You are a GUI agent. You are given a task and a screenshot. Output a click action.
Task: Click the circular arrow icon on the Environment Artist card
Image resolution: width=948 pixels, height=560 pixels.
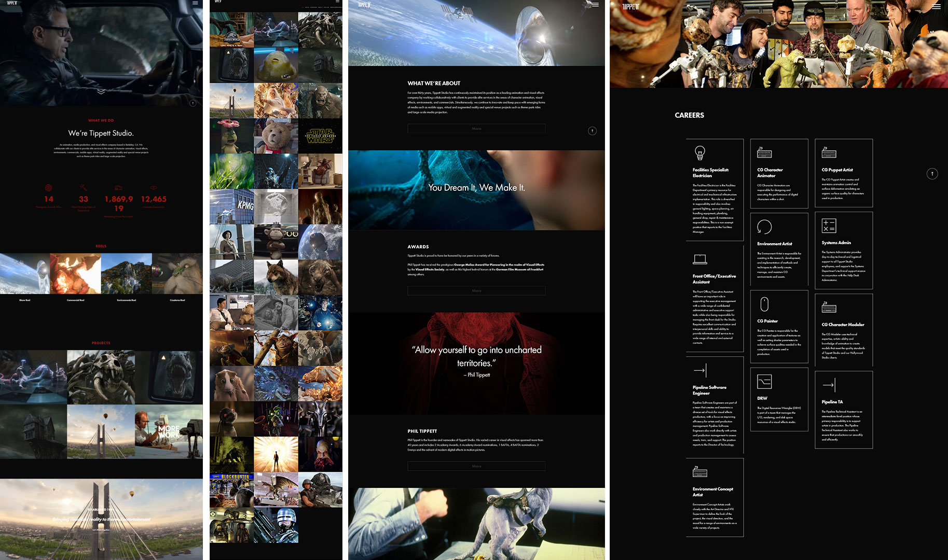764,227
